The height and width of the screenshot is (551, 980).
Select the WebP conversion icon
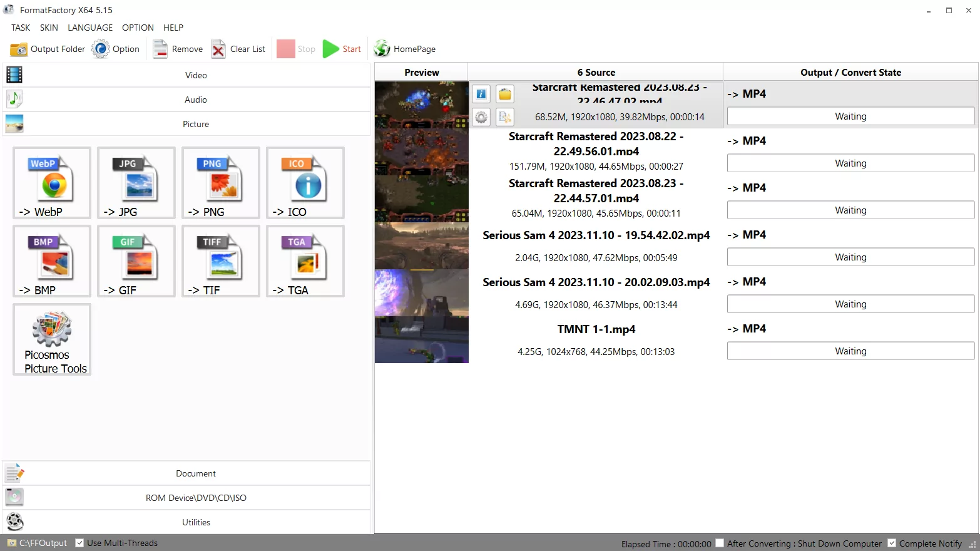click(52, 183)
